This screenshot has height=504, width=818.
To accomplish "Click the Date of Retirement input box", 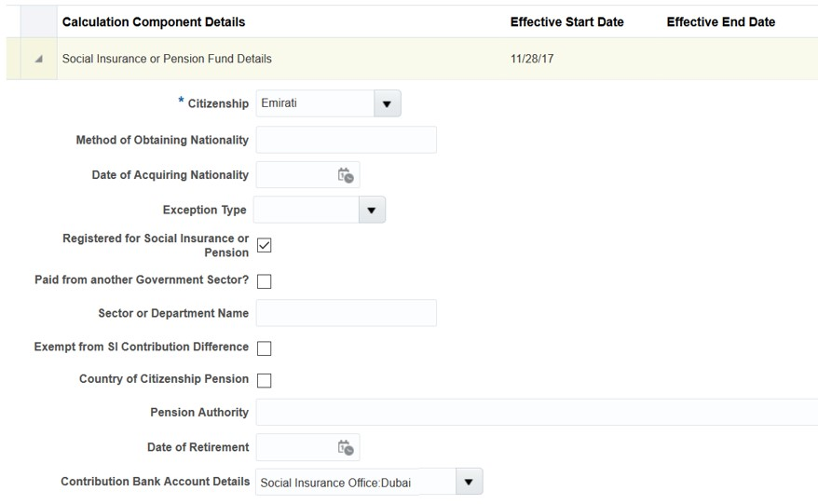I will [294, 448].
